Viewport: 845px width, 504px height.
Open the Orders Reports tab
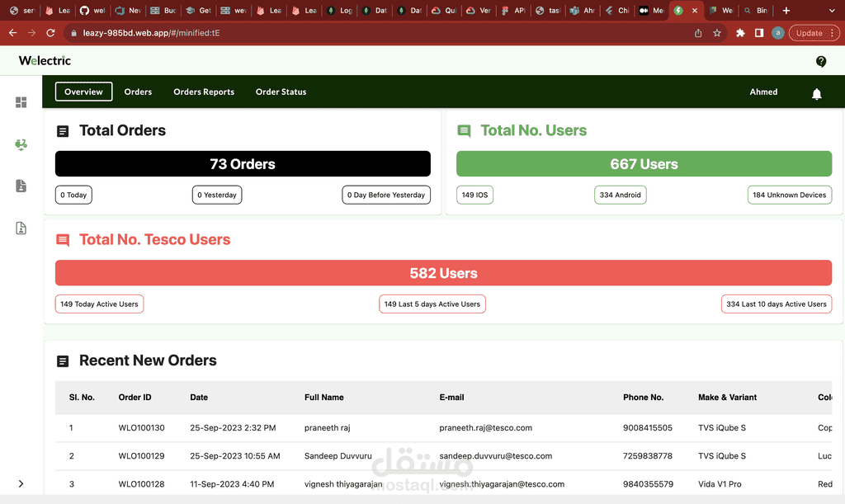tap(204, 92)
